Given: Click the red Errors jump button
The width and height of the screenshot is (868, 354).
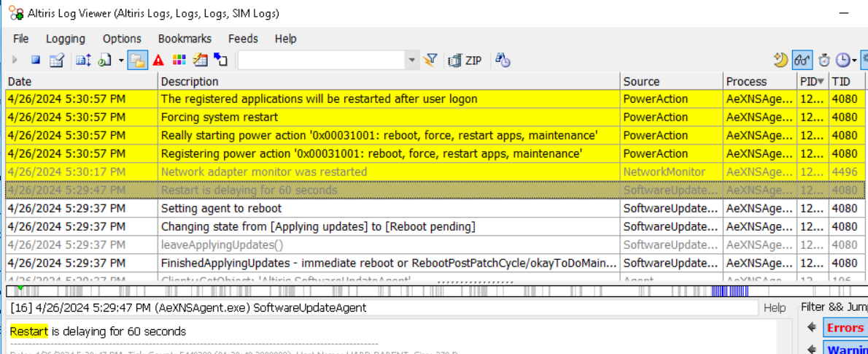Looking at the screenshot, I should click(x=845, y=328).
